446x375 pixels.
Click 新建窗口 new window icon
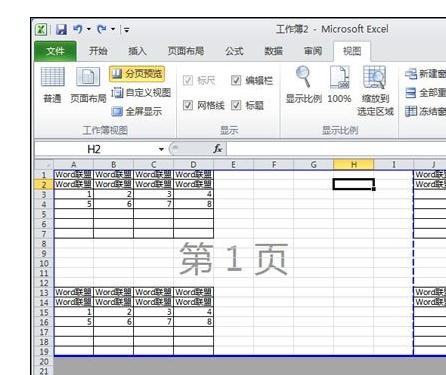pos(411,74)
